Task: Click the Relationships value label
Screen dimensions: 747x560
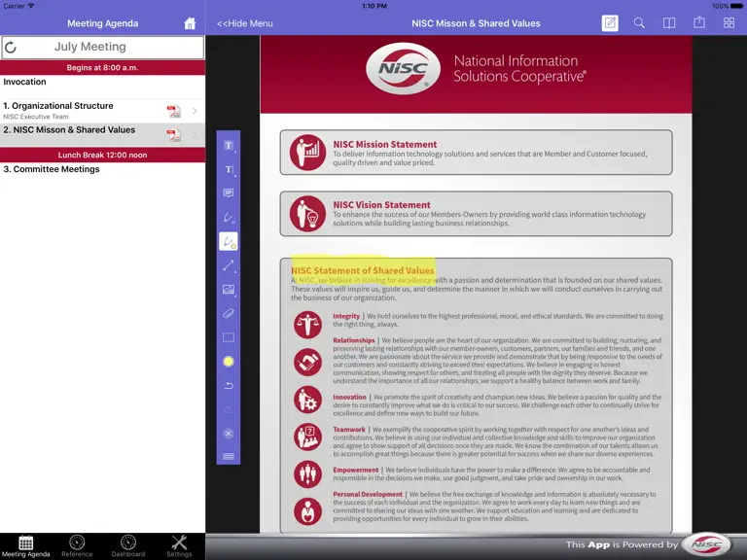Action: click(354, 340)
